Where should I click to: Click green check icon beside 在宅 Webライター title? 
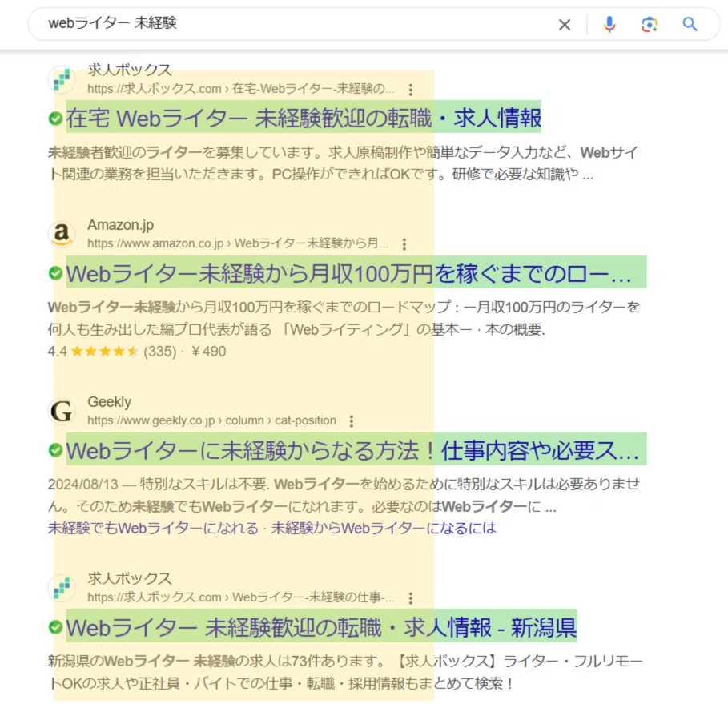[x=56, y=119]
